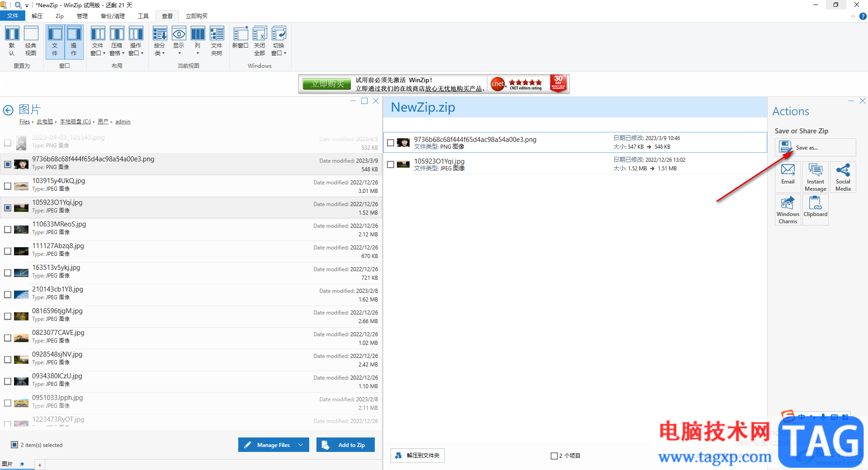
Task: Uncheck the 105923O1Yqi.jpg file checkbox
Action: (8, 207)
